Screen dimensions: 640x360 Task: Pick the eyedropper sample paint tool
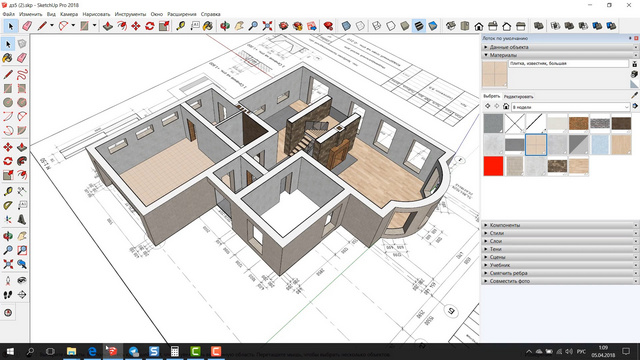click(x=634, y=96)
